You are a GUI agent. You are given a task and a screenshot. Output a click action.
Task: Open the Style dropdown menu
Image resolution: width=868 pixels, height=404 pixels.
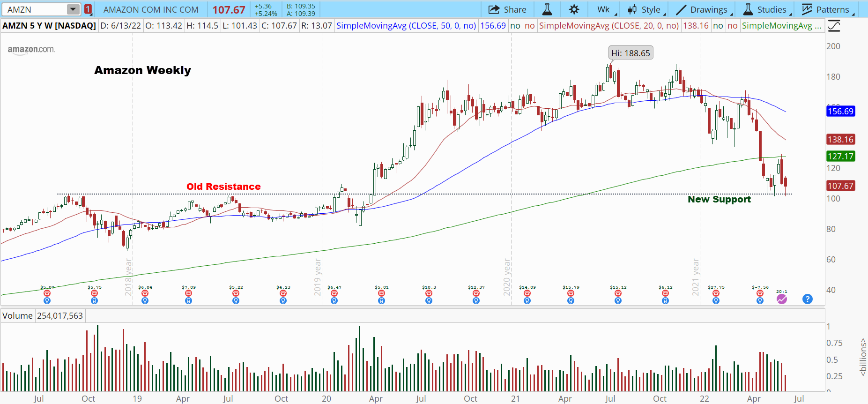pyautogui.click(x=645, y=9)
